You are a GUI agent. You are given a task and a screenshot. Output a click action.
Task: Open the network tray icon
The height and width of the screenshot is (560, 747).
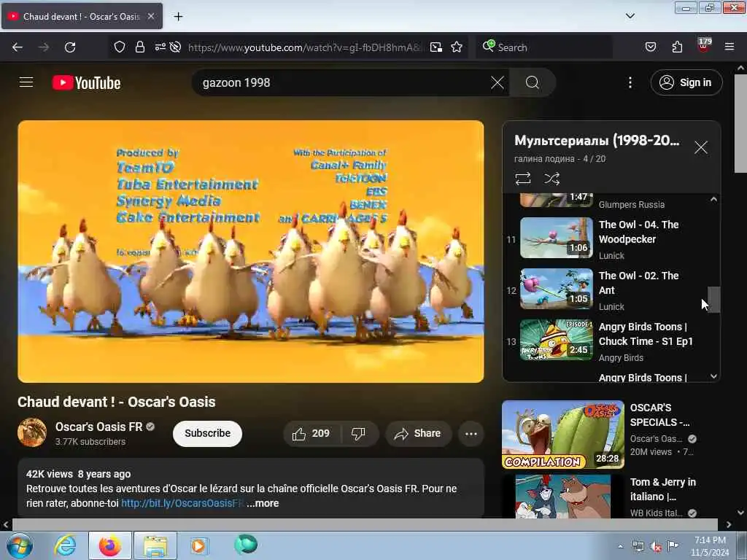point(638,547)
